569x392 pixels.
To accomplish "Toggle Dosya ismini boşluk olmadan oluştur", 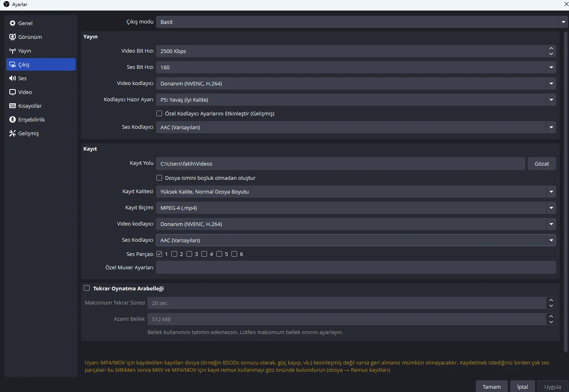I will (x=159, y=178).
